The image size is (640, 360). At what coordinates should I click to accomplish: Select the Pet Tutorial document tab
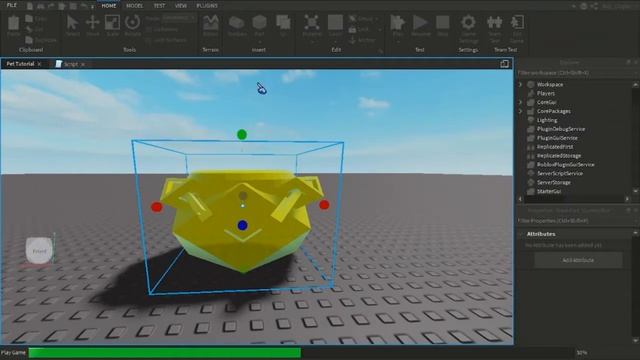coord(20,64)
